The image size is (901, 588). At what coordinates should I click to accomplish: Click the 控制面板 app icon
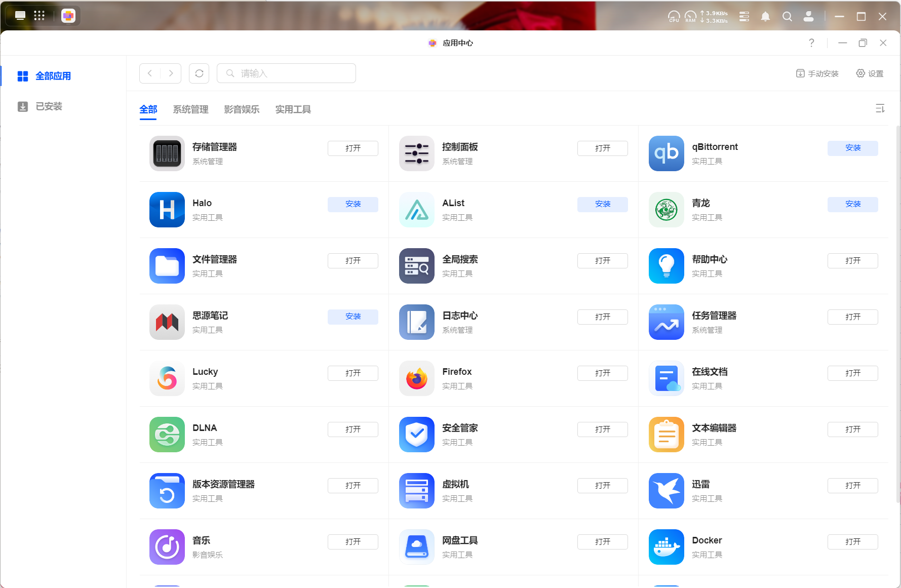click(x=417, y=153)
